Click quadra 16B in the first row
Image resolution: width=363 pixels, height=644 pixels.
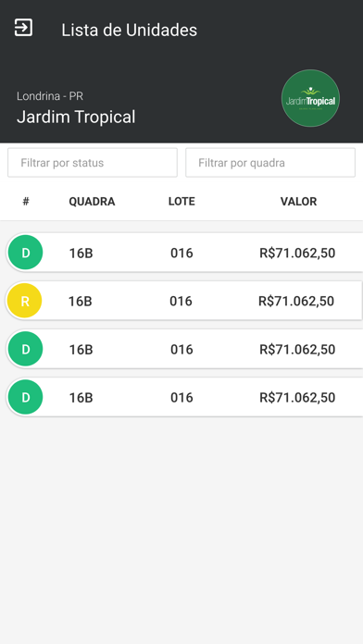pyautogui.click(x=81, y=253)
